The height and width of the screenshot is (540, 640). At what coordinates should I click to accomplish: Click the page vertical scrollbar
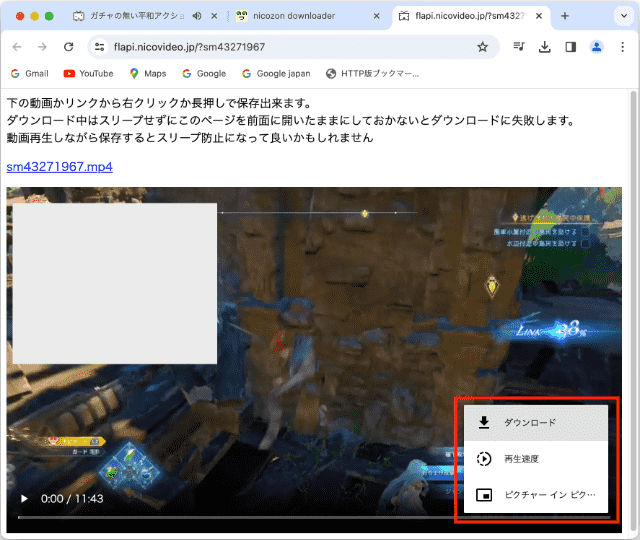click(633, 310)
